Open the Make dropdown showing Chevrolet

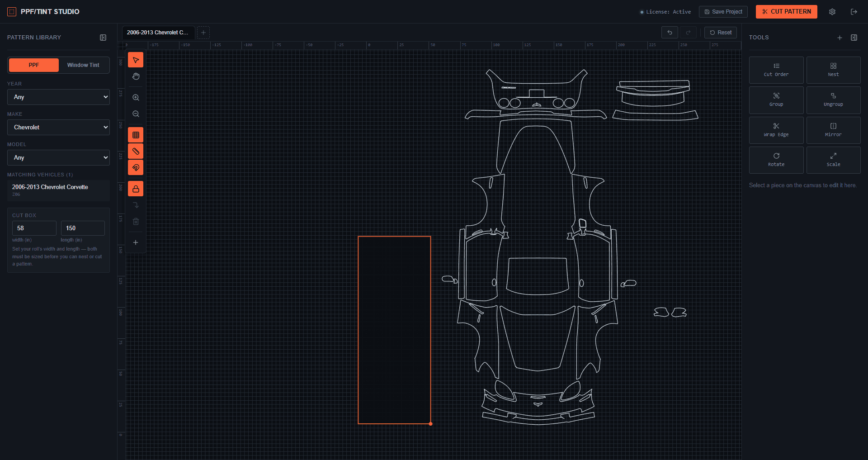[58, 128]
